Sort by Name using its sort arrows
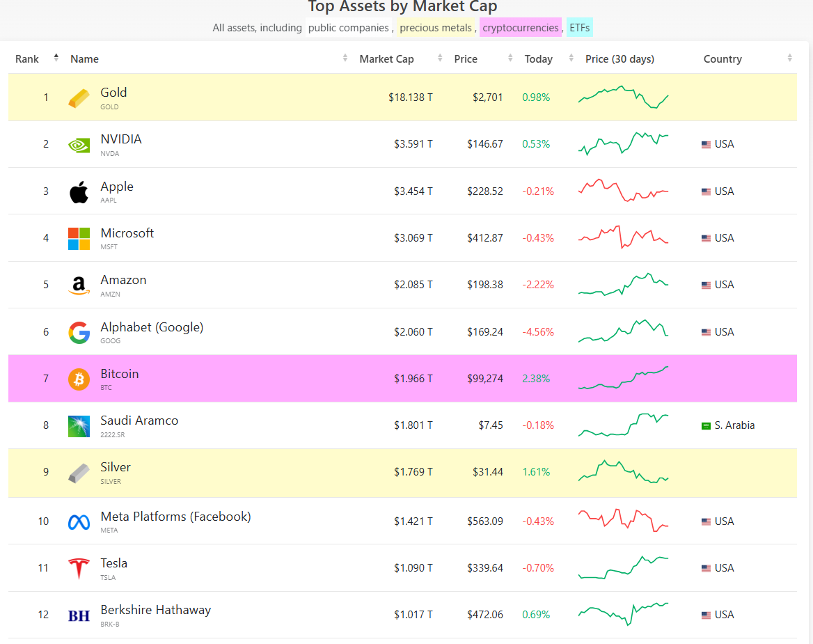Image resolution: width=813 pixels, height=644 pixels. (345, 58)
